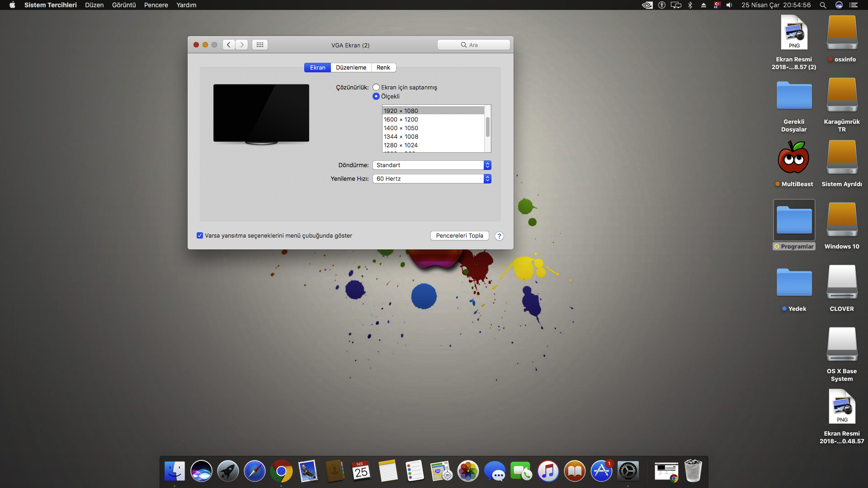Open Safari compass icon in dock
The image size is (868, 488).
point(255,471)
